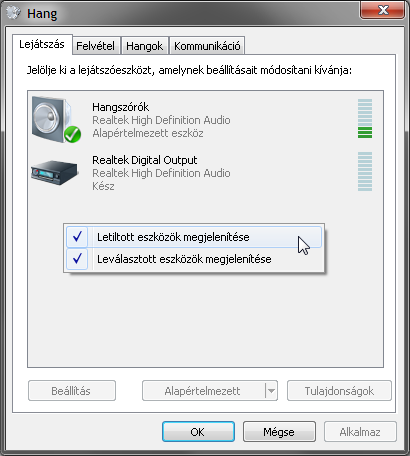410x456 pixels.
Task: Select the Hangszórók speaker device icon
Action: click(55, 119)
